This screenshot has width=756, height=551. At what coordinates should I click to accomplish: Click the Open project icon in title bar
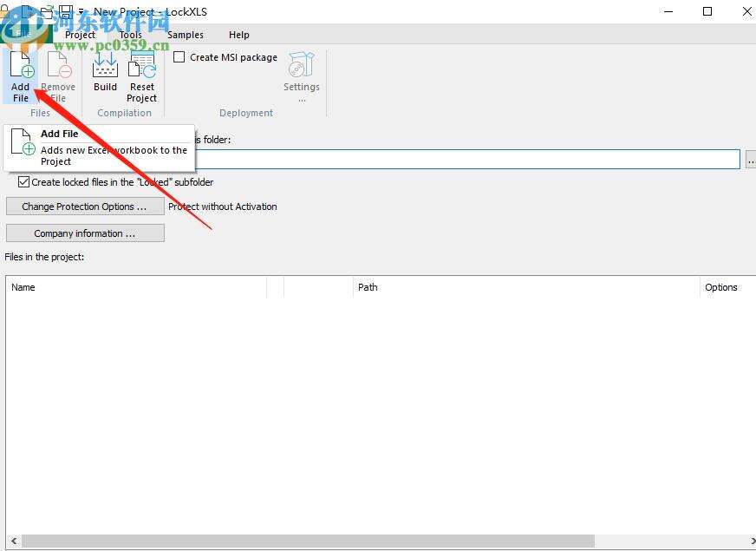(x=46, y=11)
